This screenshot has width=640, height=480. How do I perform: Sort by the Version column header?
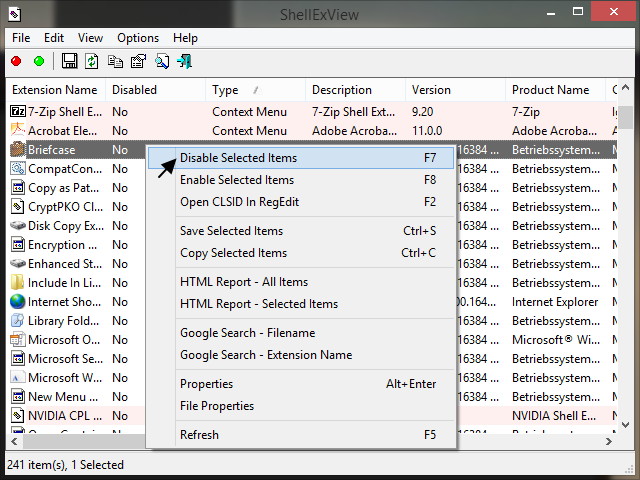tap(456, 90)
